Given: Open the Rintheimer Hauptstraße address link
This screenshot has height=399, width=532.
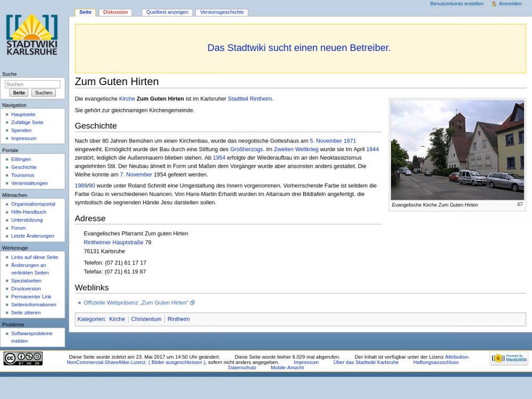Looking at the screenshot, I should [x=113, y=243].
